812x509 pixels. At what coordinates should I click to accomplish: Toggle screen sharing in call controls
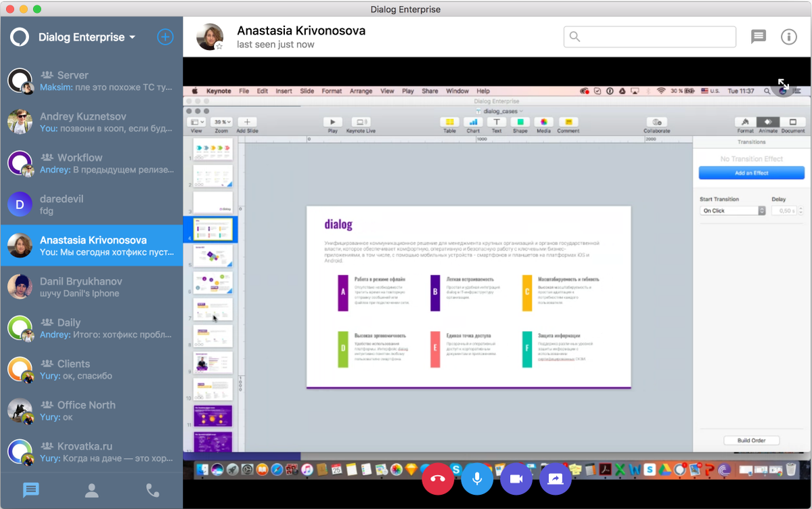pos(556,479)
